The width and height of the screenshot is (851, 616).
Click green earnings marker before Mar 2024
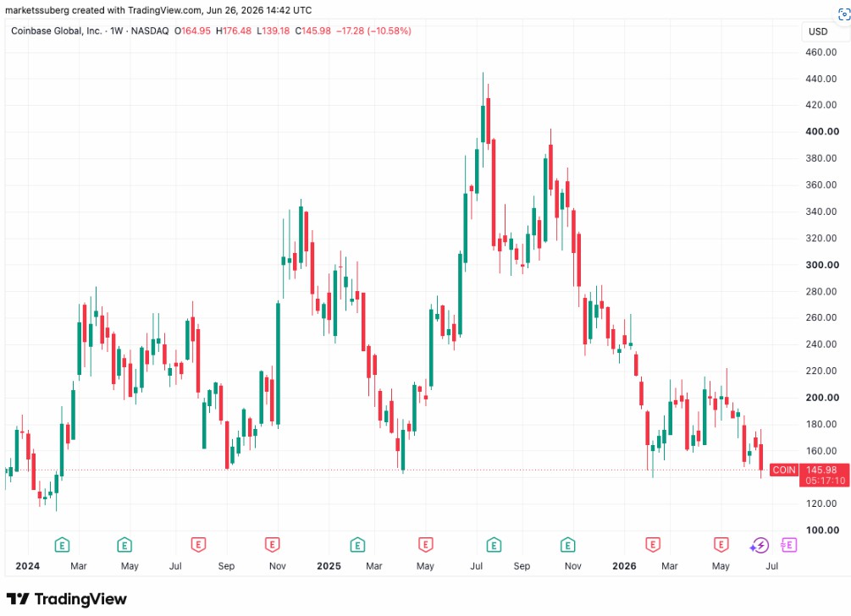tap(62, 544)
